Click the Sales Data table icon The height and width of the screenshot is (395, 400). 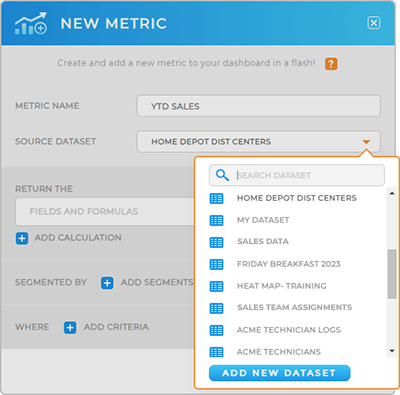[216, 242]
